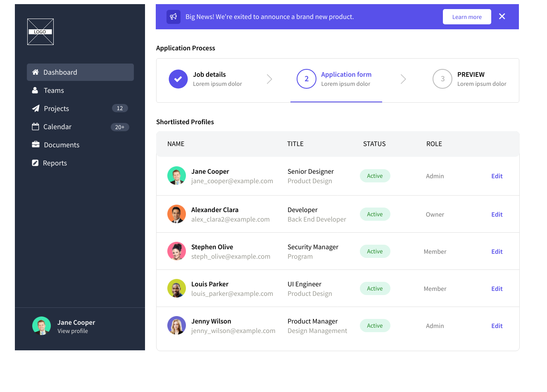This screenshot has width=547, height=392.
Task: Dismiss the Big News banner
Action: click(x=502, y=17)
